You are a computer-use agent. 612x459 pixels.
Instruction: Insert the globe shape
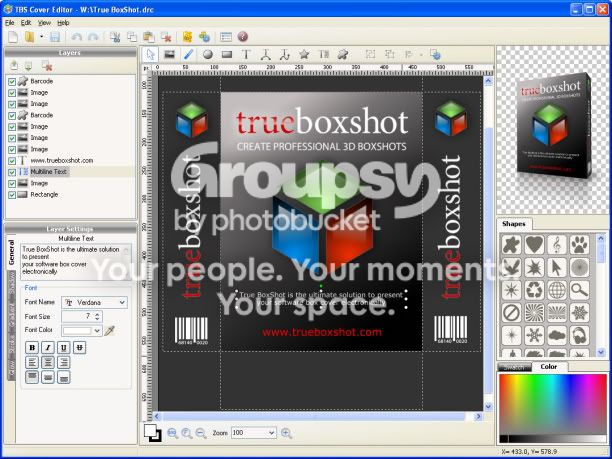coord(557,290)
